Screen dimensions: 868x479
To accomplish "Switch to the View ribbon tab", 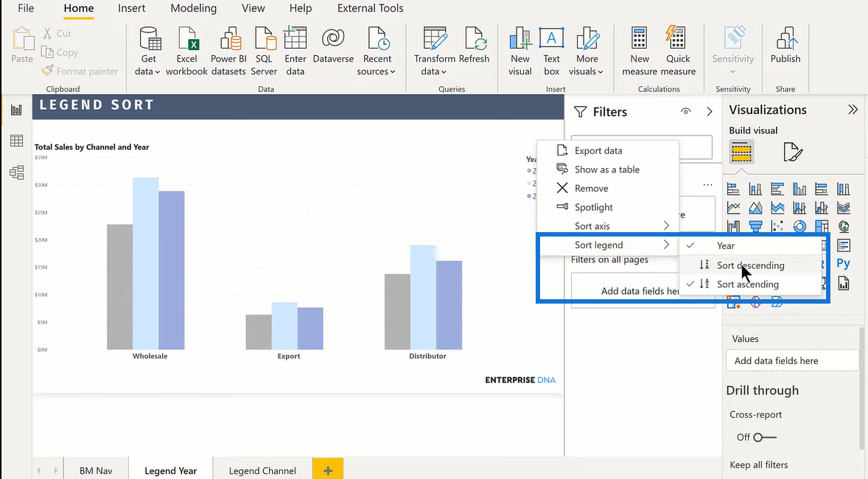I will [x=253, y=8].
